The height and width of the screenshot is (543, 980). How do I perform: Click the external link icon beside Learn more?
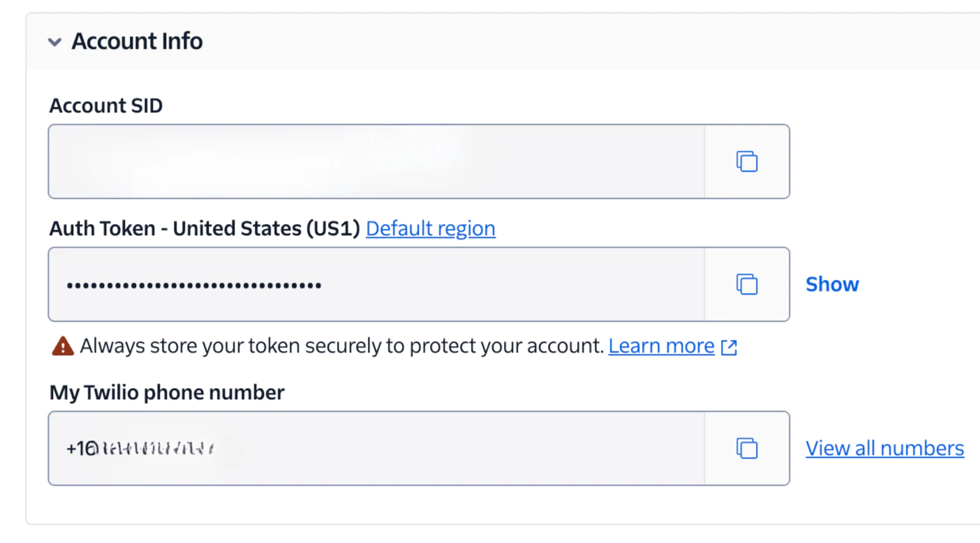click(x=728, y=346)
